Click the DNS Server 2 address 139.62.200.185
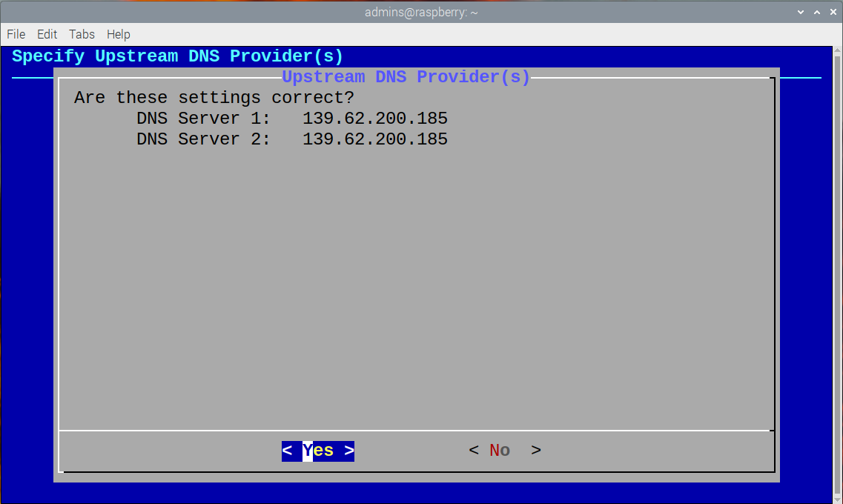 (374, 139)
